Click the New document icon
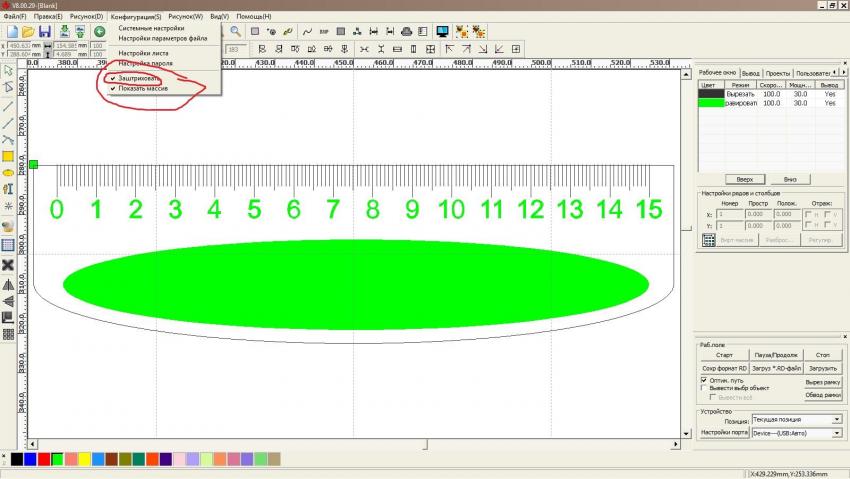The height and width of the screenshot is (479, 850). 12,32
